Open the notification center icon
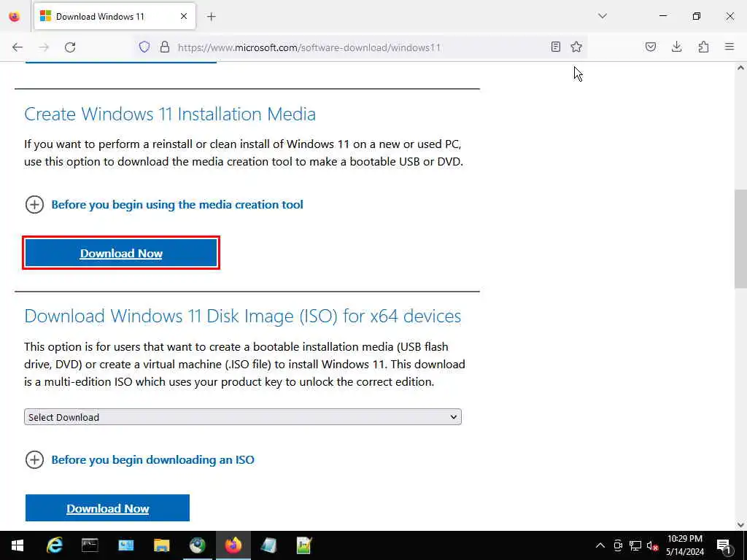This screenshot has width=747, height=560. click(x=724, y=545)
